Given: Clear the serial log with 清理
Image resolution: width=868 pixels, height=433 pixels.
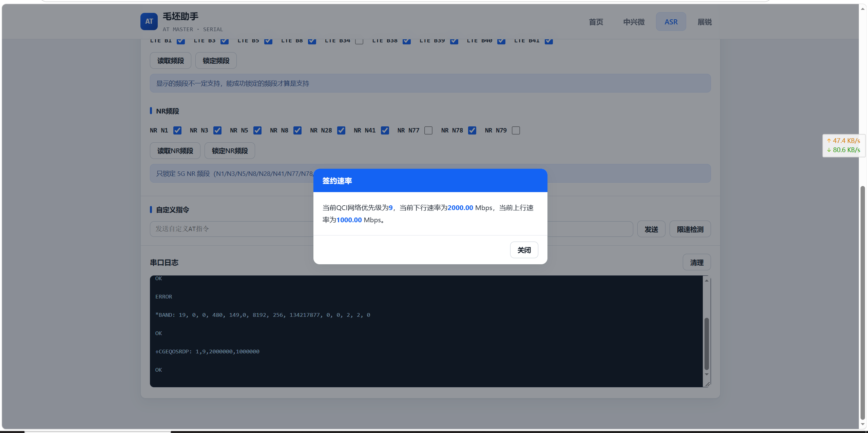Looking at the screenshot, I should [x=696, y=263].
